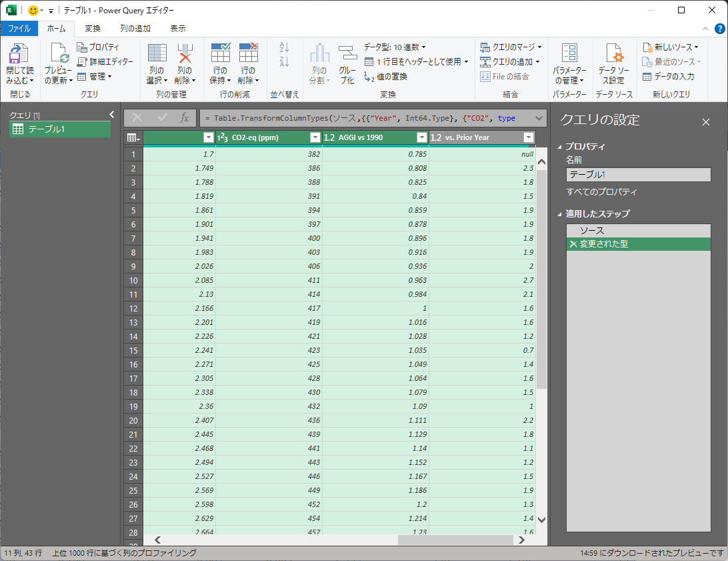Select the AGGI vs 1990 column header
The width and height of the screenshot is (728, 561).
pyautogui.click(x=375, y=137)
